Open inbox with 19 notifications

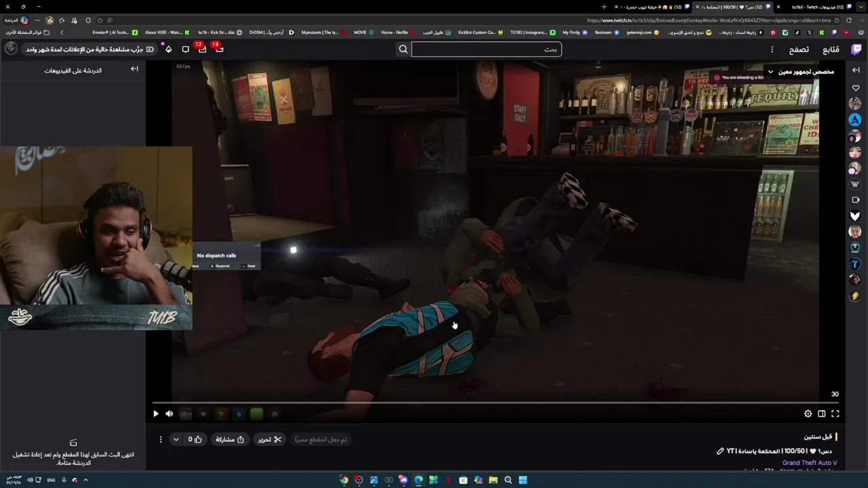(x=219, y=49)
